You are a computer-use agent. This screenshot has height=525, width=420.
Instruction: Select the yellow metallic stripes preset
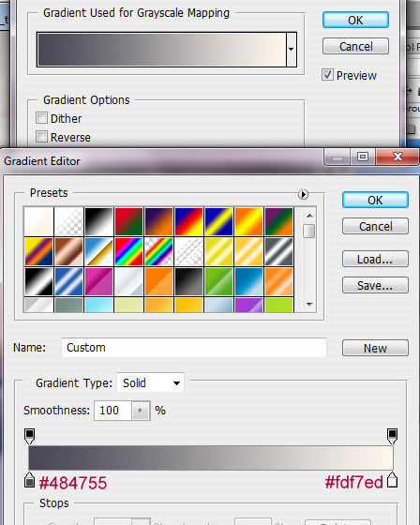[218, 252]
